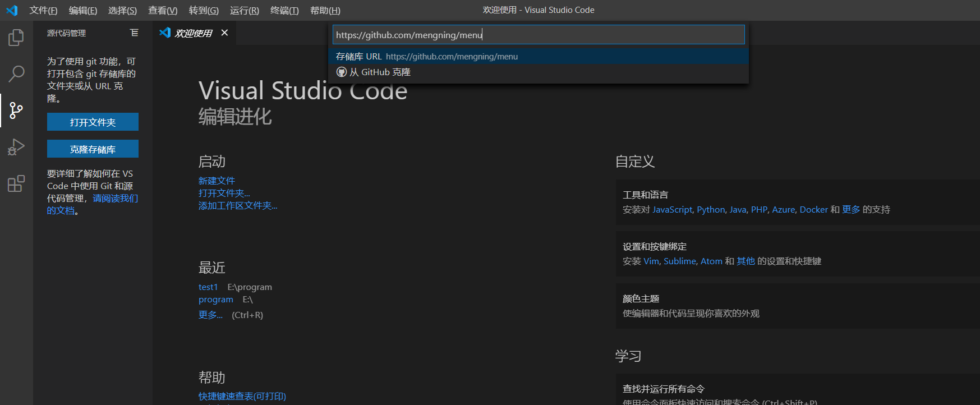Image resolution: width=980 pixels, height=405 pixels.
Task: Click the (Ctrl+R) shortcut hint text
Action: tap(247, 315)
